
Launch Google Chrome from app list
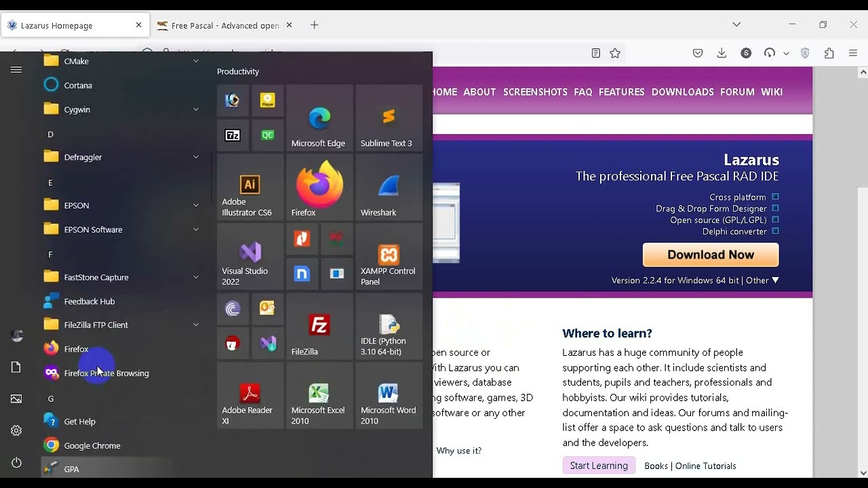pyautogui.click(x=122, y=445)
